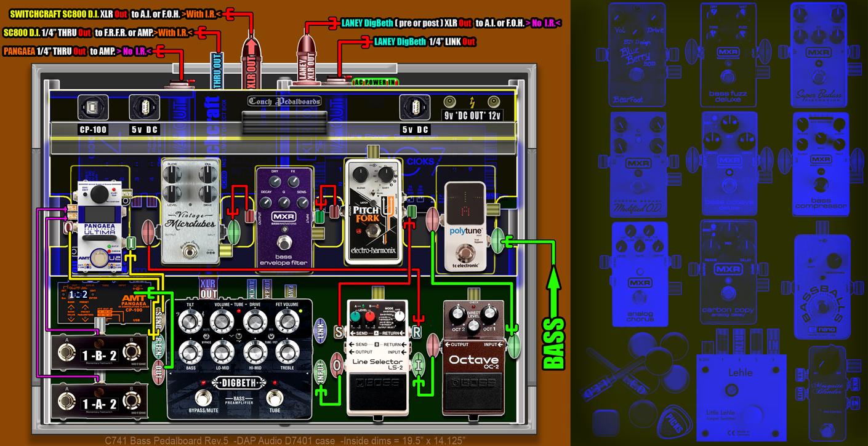
Task: Turn the Line Selector Mode knob
Action: tap(399, 317)
